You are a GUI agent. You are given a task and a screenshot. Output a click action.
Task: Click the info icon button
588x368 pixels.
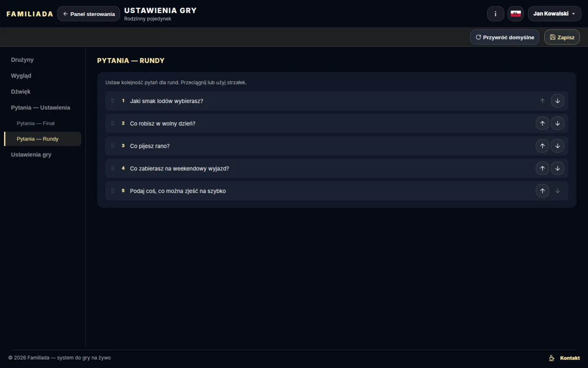coord(496,14)
